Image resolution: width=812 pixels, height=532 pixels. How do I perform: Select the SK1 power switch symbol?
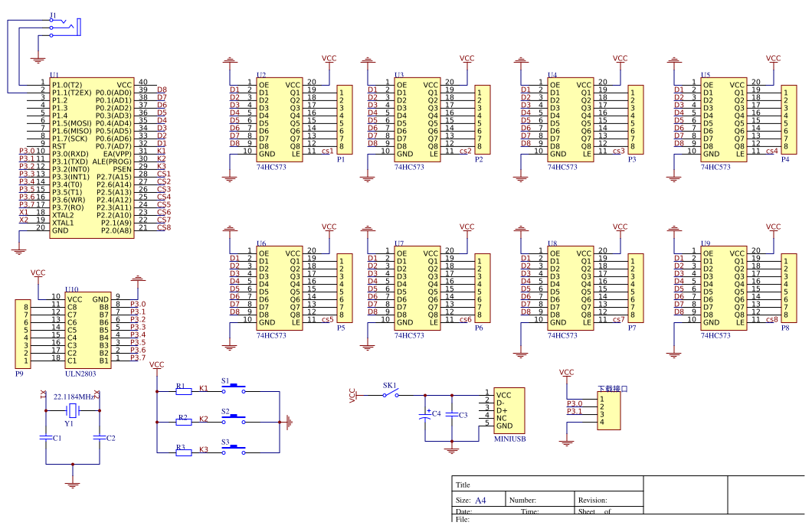click(391, 393)
